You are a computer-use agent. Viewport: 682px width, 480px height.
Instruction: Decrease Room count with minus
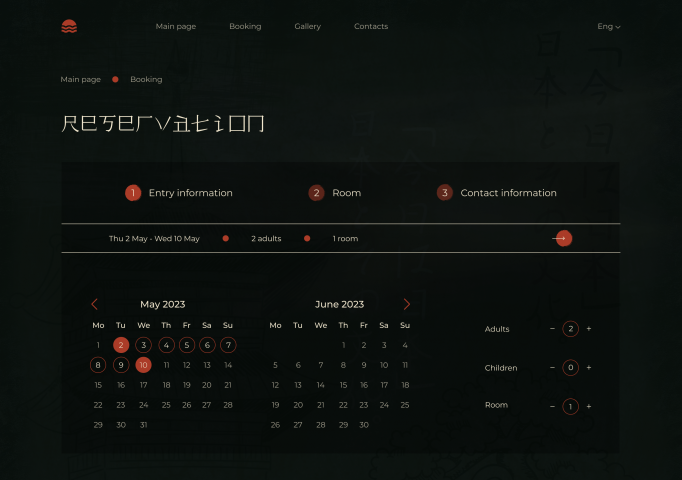click(x=552, y=407)
